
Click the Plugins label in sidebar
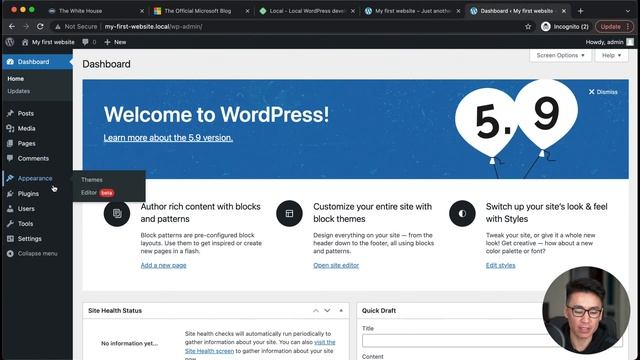pos(28,194)
